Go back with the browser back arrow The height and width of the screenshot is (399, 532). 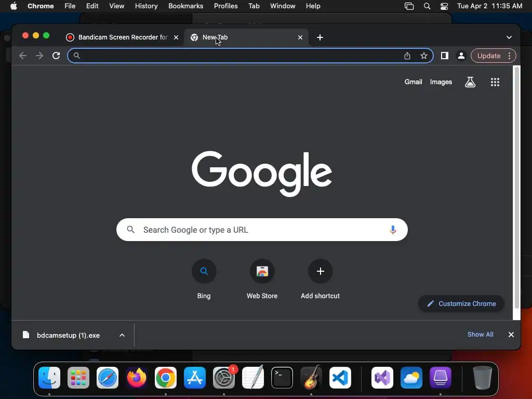pos(23,56)
